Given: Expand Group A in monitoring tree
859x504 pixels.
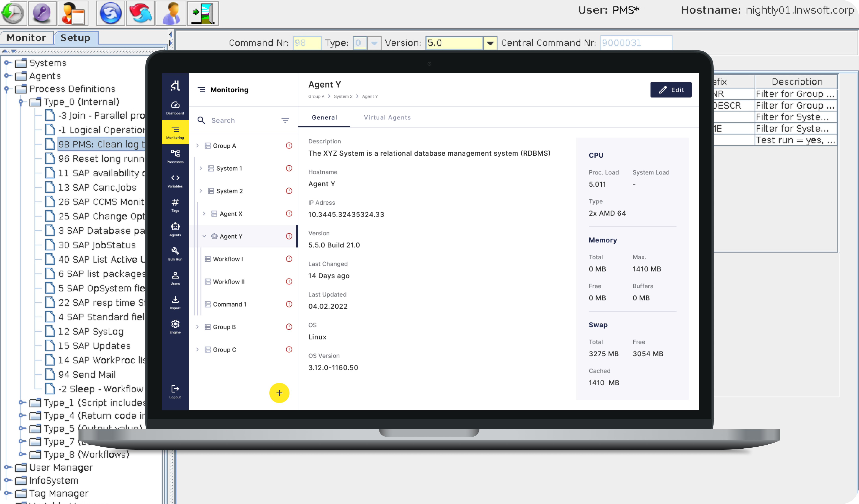Looking at the screenshot, I should (x=197, y=146).
